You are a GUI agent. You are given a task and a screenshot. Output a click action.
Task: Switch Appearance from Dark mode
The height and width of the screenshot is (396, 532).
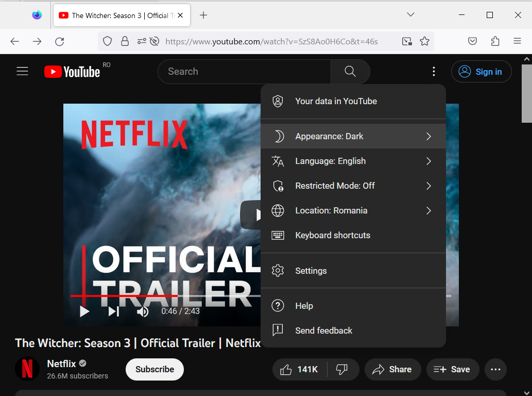point(330,136)
